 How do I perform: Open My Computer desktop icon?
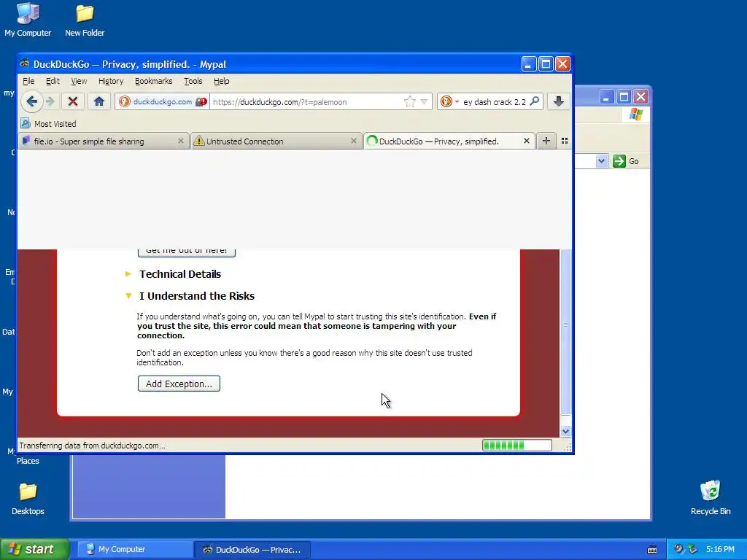click(x=28, y=20)
